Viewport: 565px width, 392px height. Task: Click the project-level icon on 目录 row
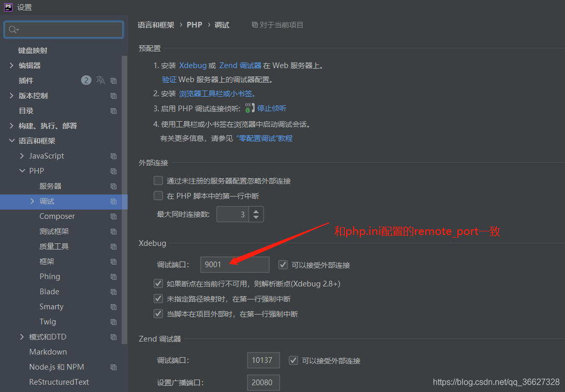point(113,111)
